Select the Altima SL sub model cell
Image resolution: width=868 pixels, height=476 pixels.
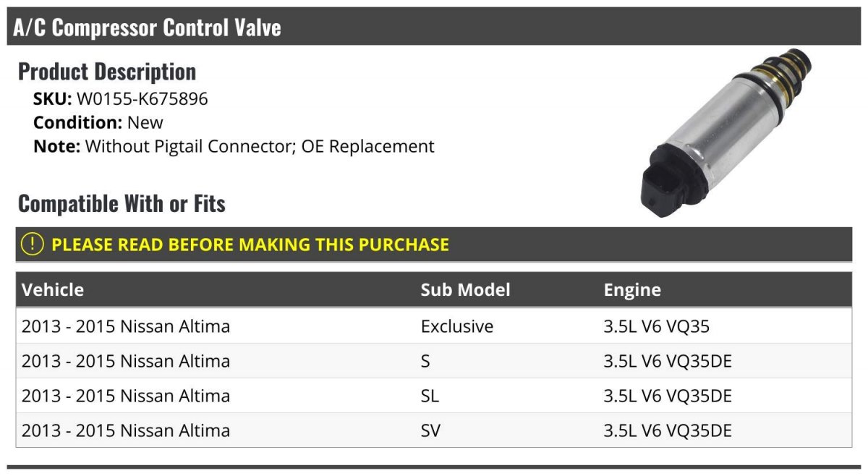(430, 396)
